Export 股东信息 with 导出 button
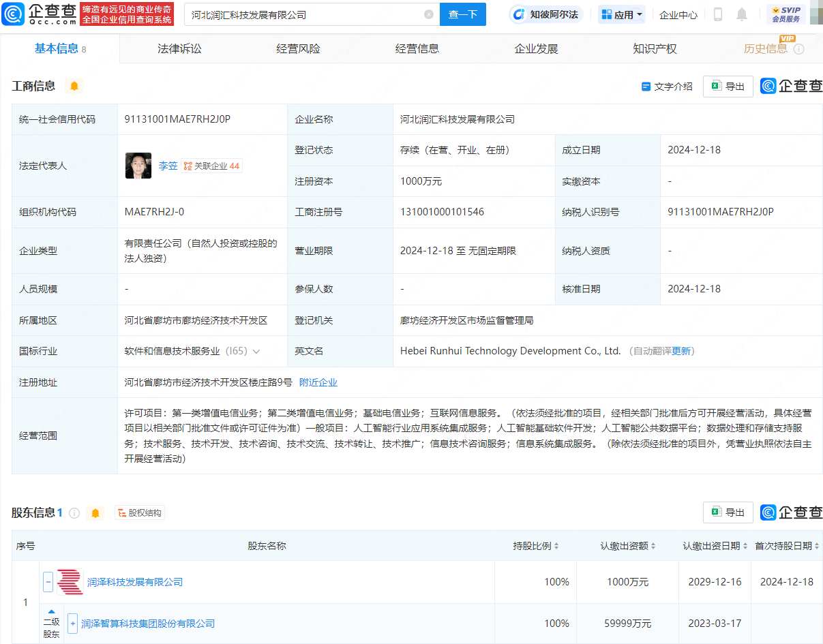Image resolution: width=823 pixels, height=644 pixels. point(728,512)
